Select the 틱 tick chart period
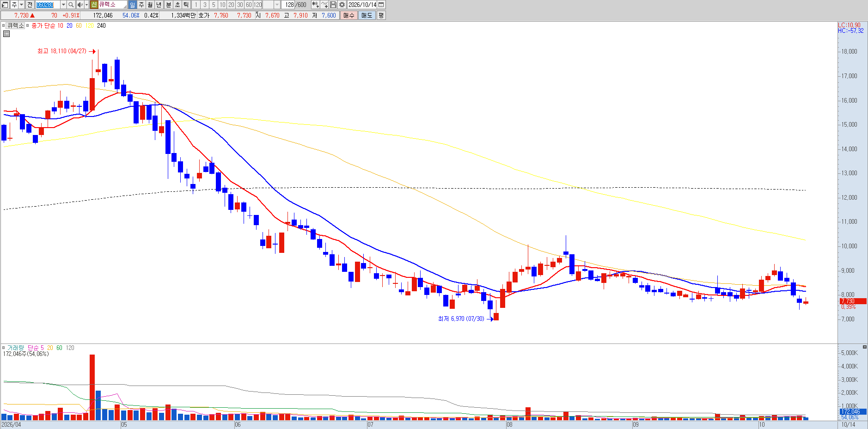The width and height of the screenshot is (868, 429). pyautogui.click(x=186, y=5)
